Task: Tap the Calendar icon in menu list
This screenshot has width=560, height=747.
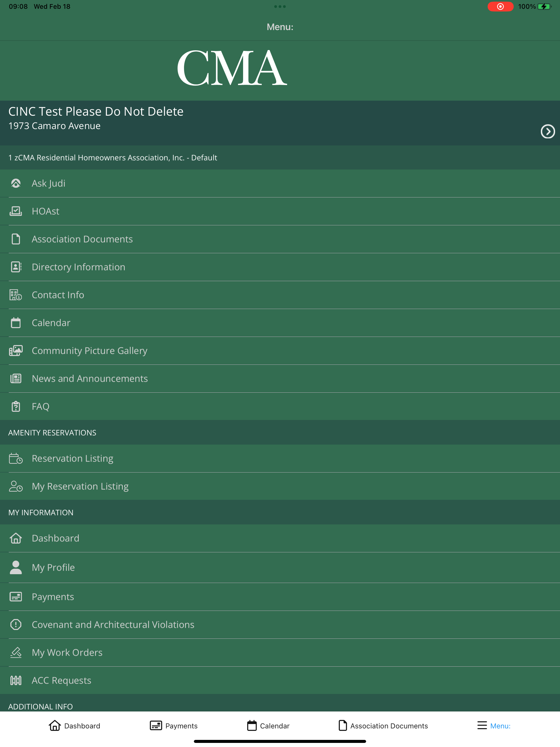Action: 16,323
